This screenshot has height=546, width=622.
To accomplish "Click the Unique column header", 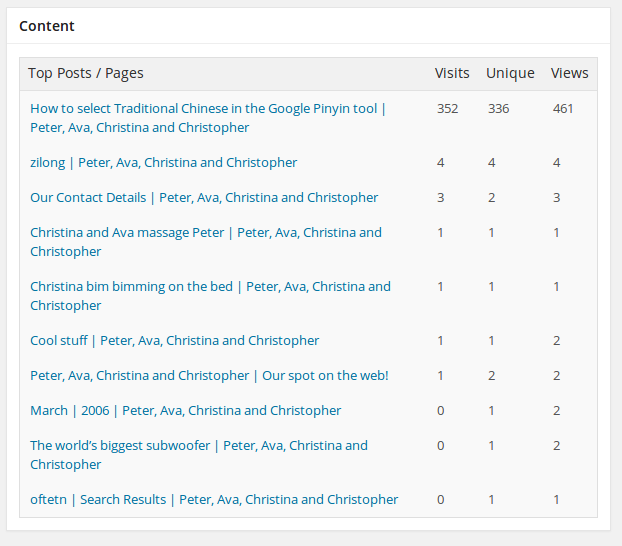I will pyautogui.click(x=510, y=73).
